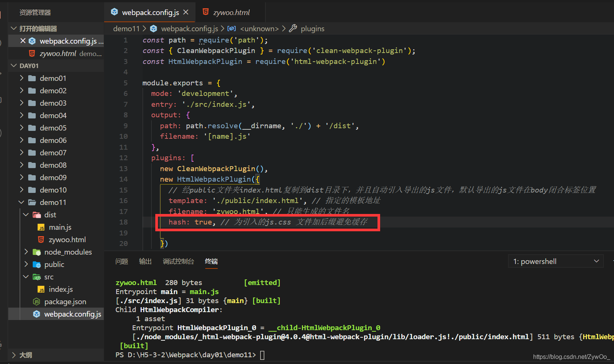Click the dist folder icon
Screen dimensions: 614x364
[37, 215]
